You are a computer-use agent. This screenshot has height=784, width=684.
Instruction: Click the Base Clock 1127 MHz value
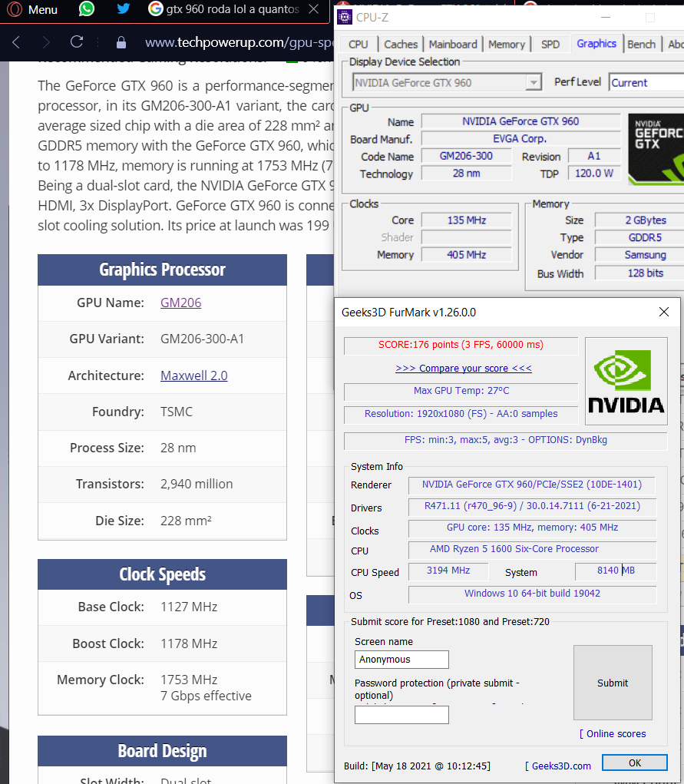coord(189,607)
